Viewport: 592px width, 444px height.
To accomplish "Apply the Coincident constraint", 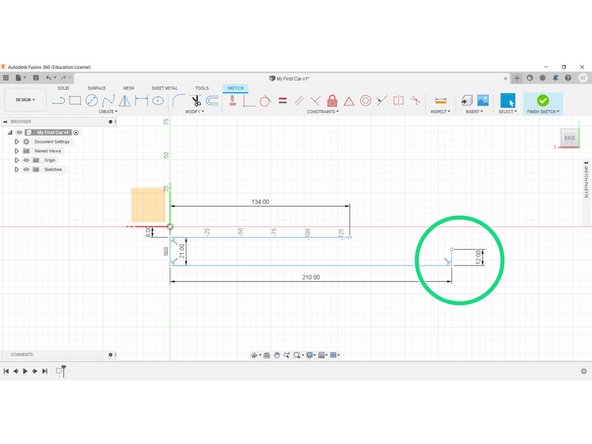I will click(248, 101).
